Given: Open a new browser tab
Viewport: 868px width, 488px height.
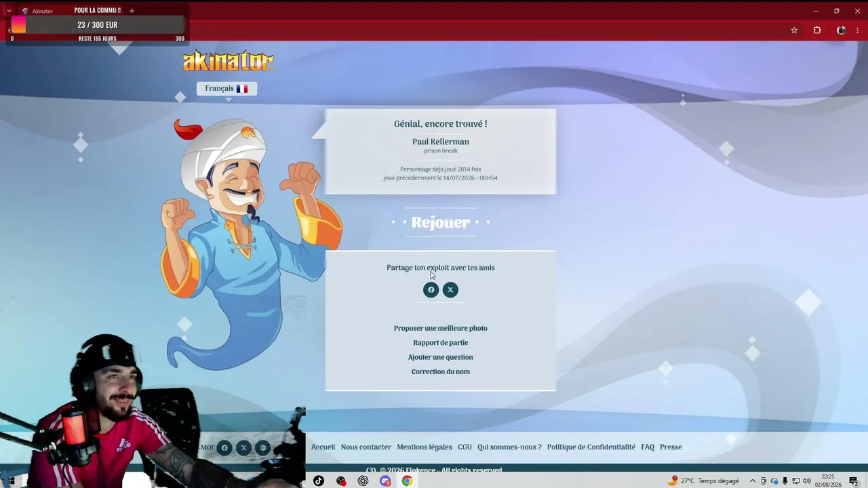Looking at the screenshot, I should pos(132,11).
